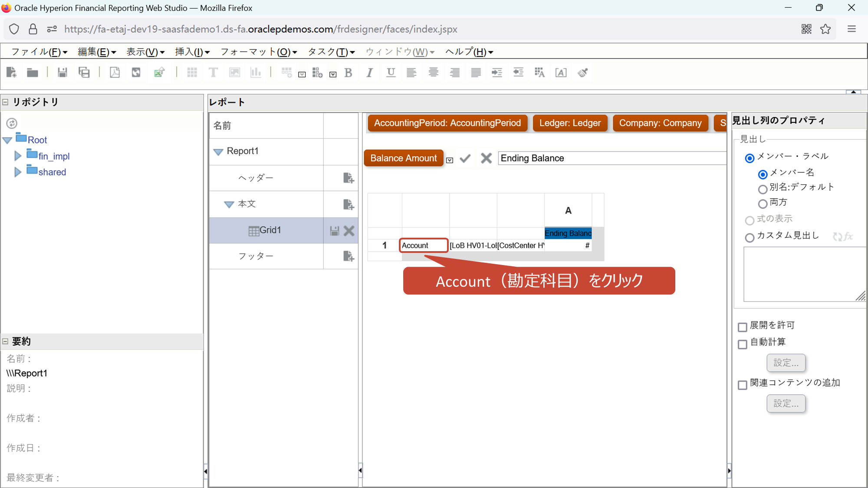
Task: Select the カスタム見出し radio button
Action: pyautogui.click(x=750, y=237)
